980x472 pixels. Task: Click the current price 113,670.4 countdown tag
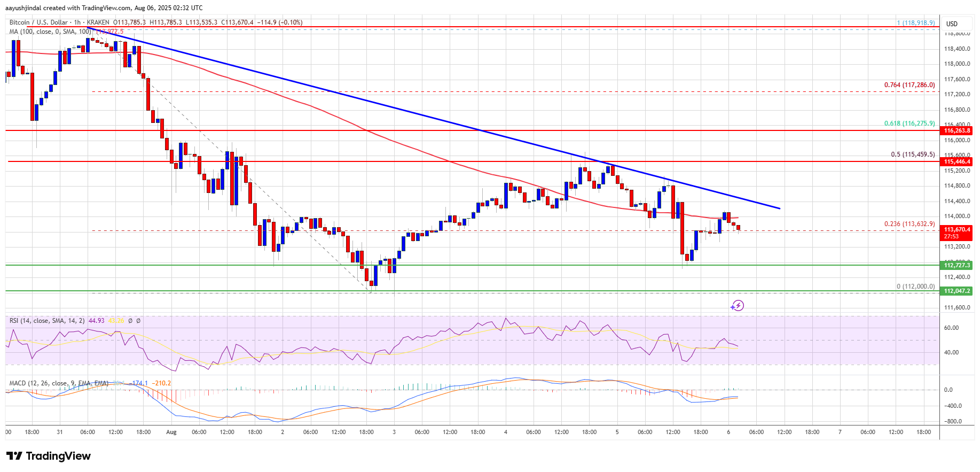click(957, 233)
